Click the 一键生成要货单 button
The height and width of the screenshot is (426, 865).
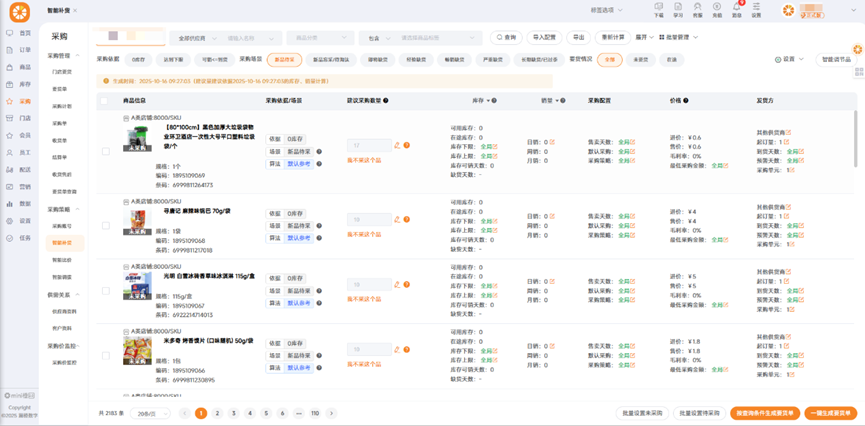click(x=830, y=413)
